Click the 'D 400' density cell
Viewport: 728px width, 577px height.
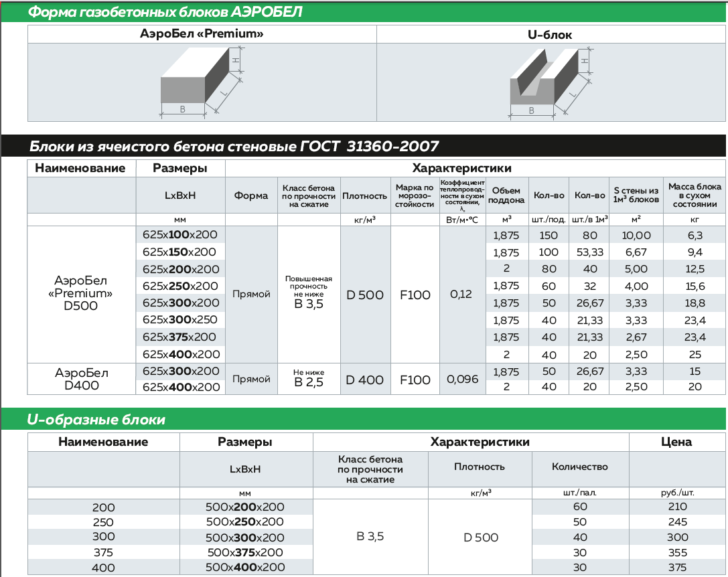(365, 380)
